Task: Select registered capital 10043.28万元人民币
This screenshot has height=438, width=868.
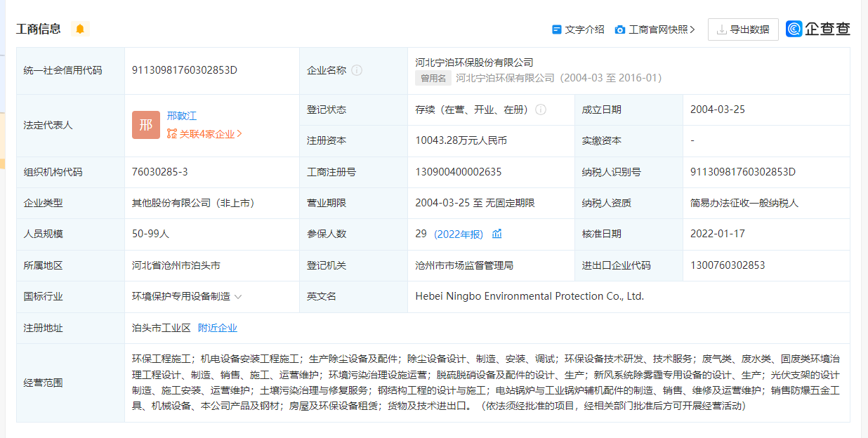Action: pyautogui.click(x=461, y=140)
